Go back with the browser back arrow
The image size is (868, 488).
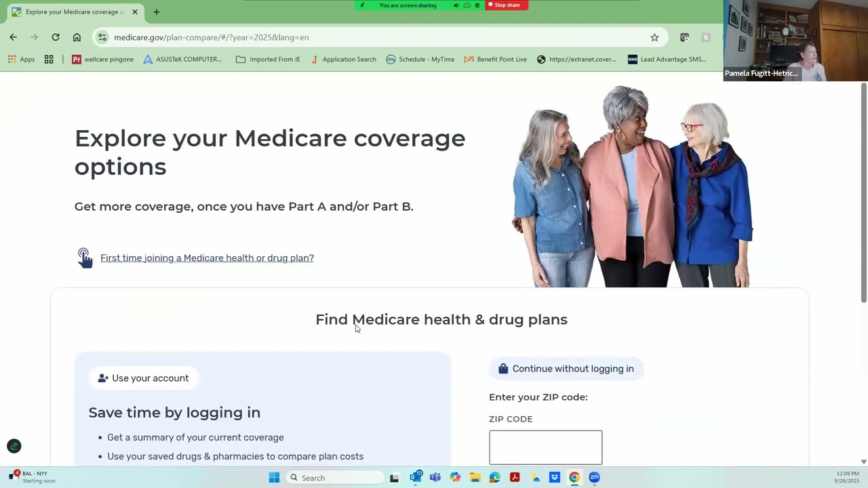pyautogui.click(x=14, y=37)
